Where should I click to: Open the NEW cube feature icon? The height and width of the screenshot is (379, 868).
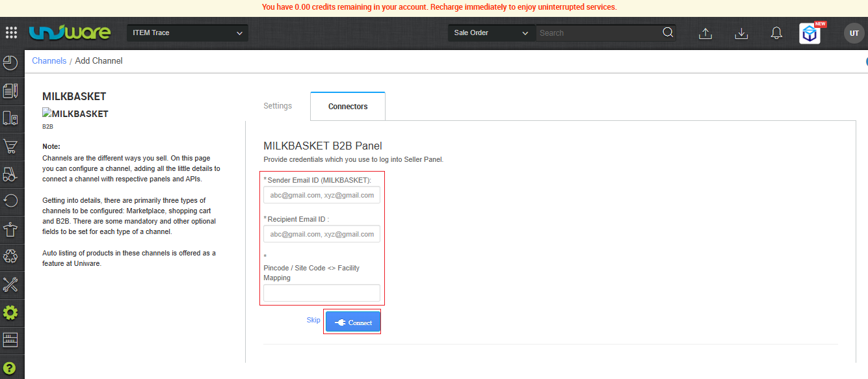(810, 34)
